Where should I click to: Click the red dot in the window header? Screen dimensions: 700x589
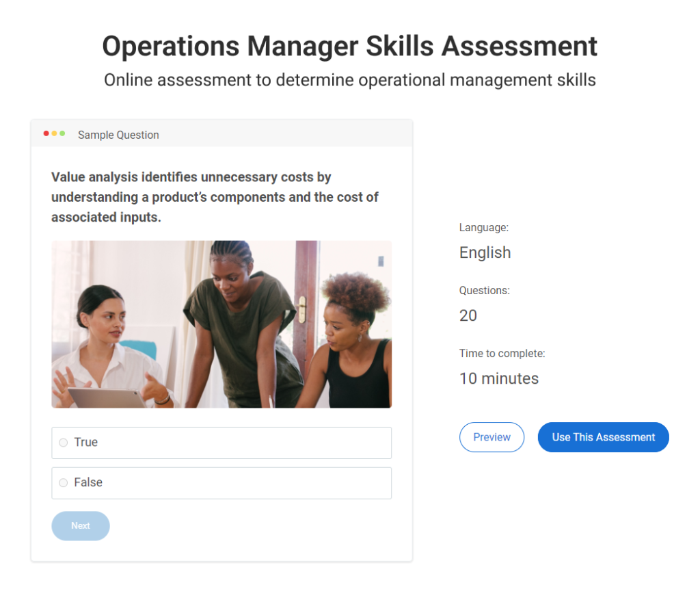[x=46, y=133]
